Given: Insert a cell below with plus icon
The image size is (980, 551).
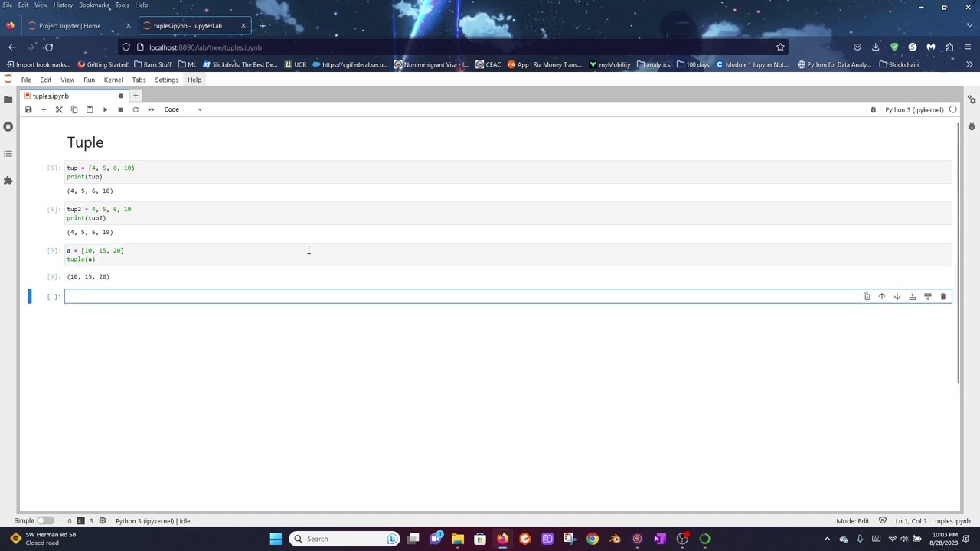Looking at the screenshot, I should tap(44, 109).
